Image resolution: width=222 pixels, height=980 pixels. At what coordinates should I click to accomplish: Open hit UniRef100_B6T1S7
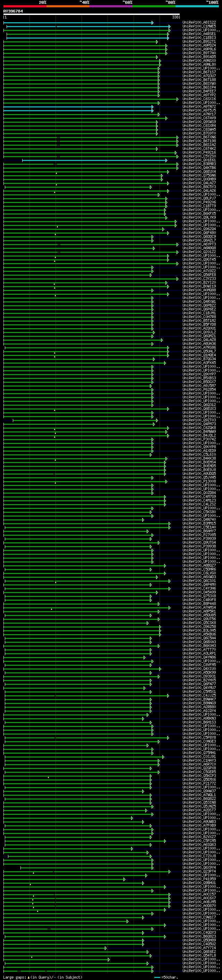pyautogui.click(x=199, y=72)
